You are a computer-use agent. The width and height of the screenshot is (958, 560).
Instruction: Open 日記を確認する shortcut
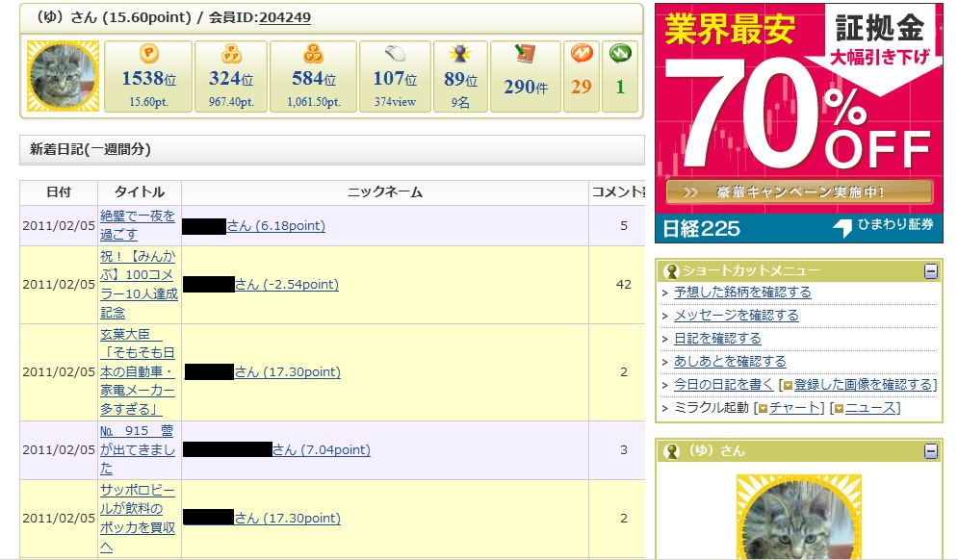pyautogui.click(x=717, y=339)
